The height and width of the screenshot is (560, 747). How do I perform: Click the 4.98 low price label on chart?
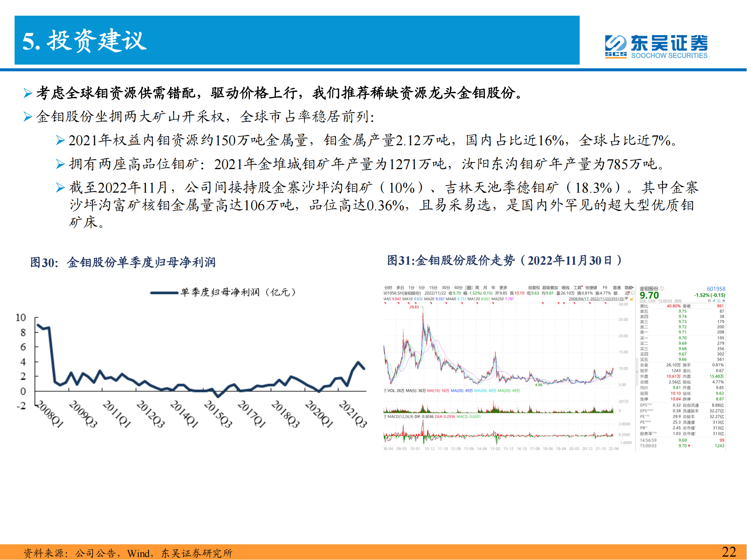(539, 385)
